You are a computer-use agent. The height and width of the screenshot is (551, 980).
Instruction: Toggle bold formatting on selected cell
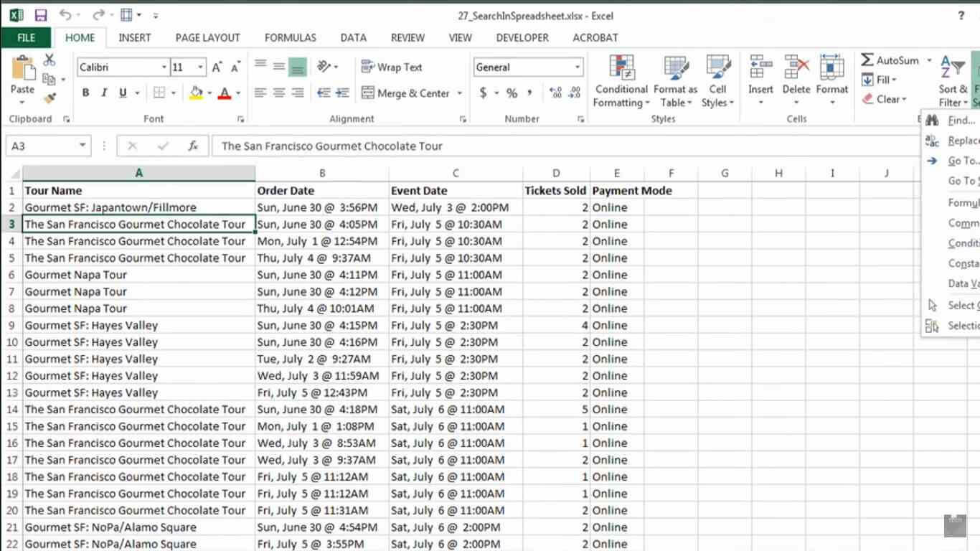pyautogui.click(x=85, y=93)
